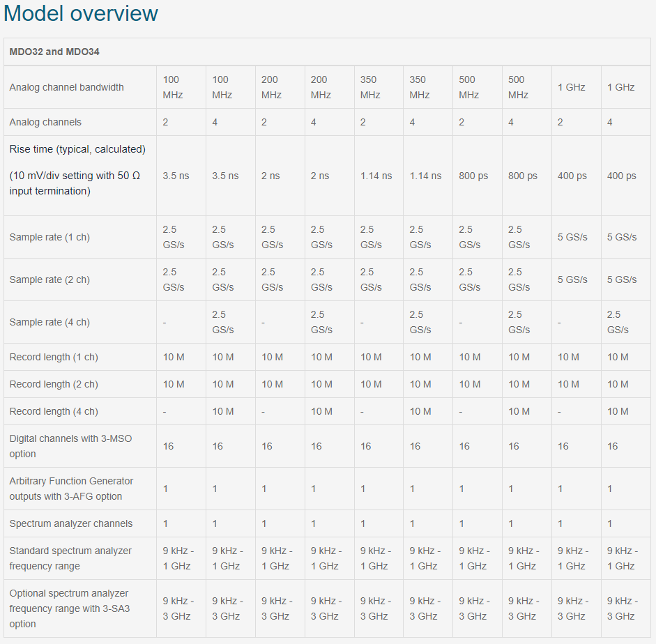Click the "Record length (1 ch)" row label
This screenshot has height=644, width=656.
pyautogui.click(x=54, y=357)
